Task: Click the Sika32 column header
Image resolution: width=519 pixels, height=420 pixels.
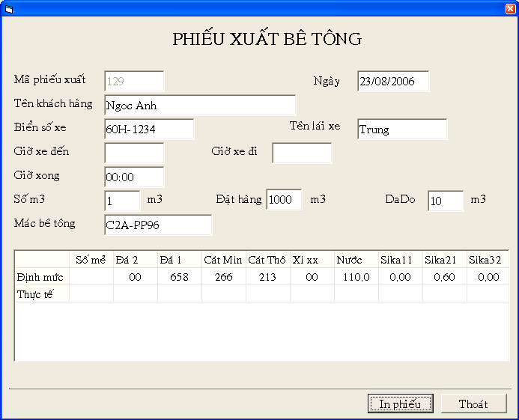Action: pyautogui.click(x=488, y=260)
